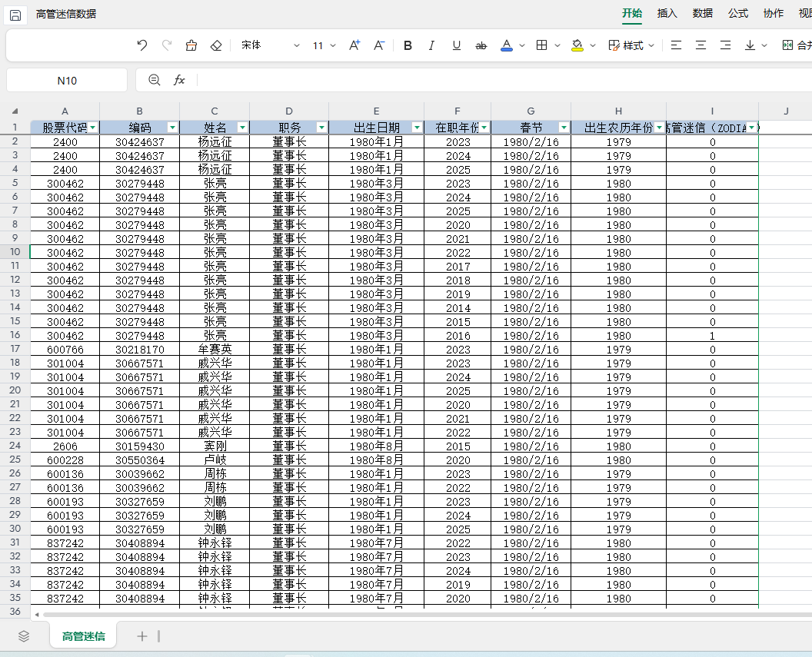Click the 高管迷信 sheet tab
Image resolution: width=812 pixels, height=657 pixels.
coord(83,636)
